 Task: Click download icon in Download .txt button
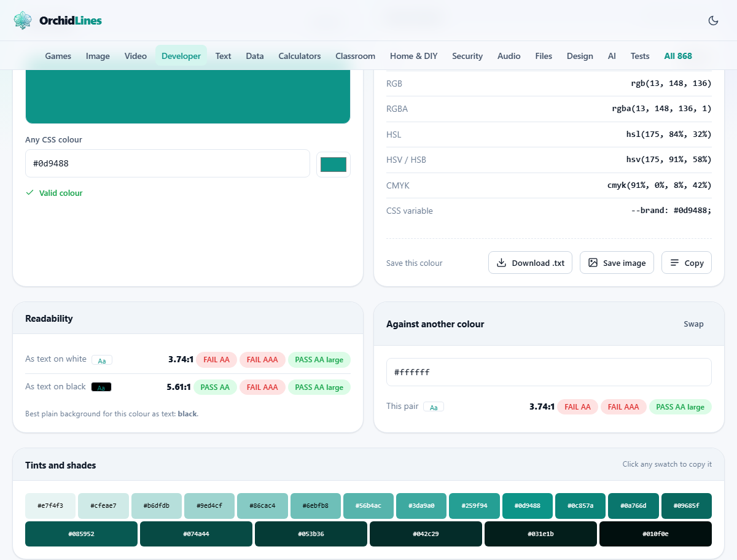point(501,263)
